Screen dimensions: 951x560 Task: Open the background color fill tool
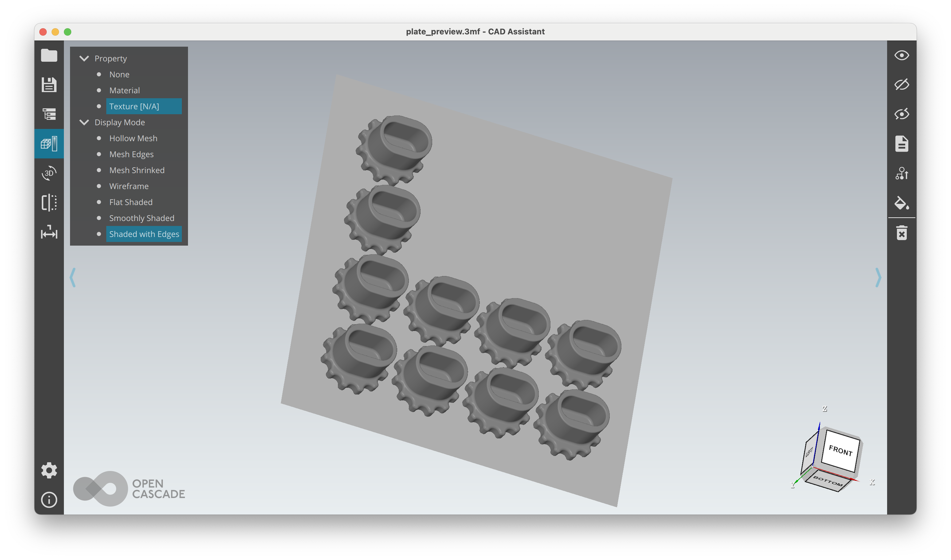[902, 204]
